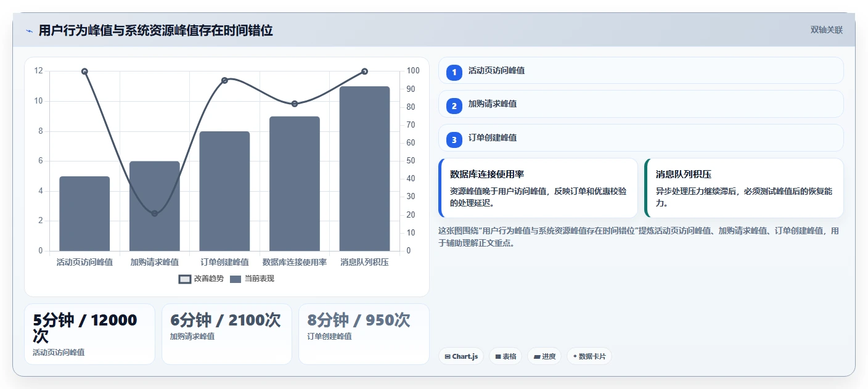
Task: Click the 加购请求峰值 bar in chart
Action: click(x=155, y=206)
